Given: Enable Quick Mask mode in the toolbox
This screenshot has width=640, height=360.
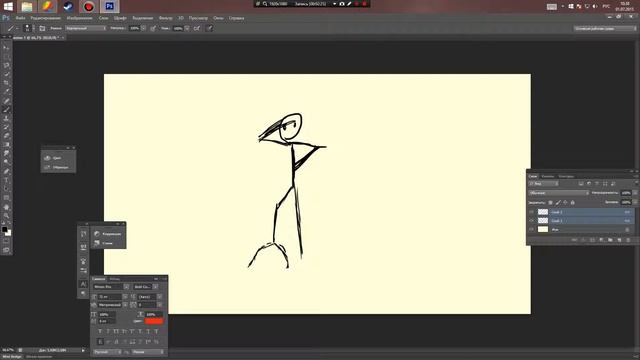Looking at the screenshot, I should (x=6, y=242).
